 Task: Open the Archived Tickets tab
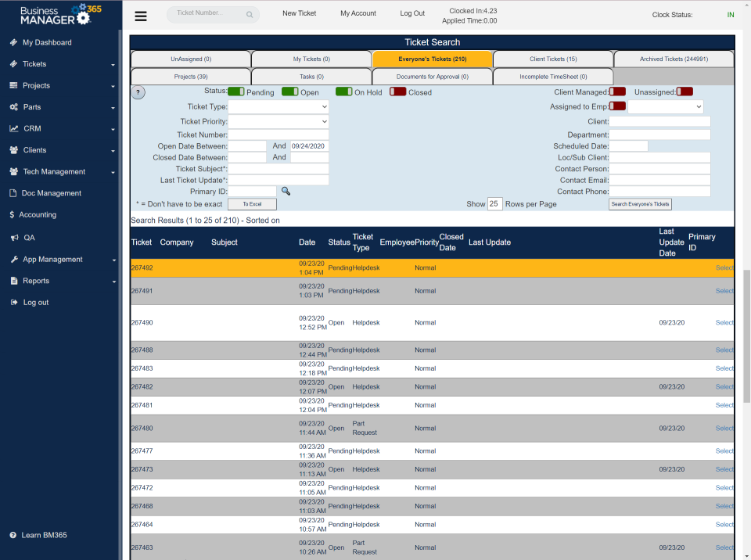[674, 58]
